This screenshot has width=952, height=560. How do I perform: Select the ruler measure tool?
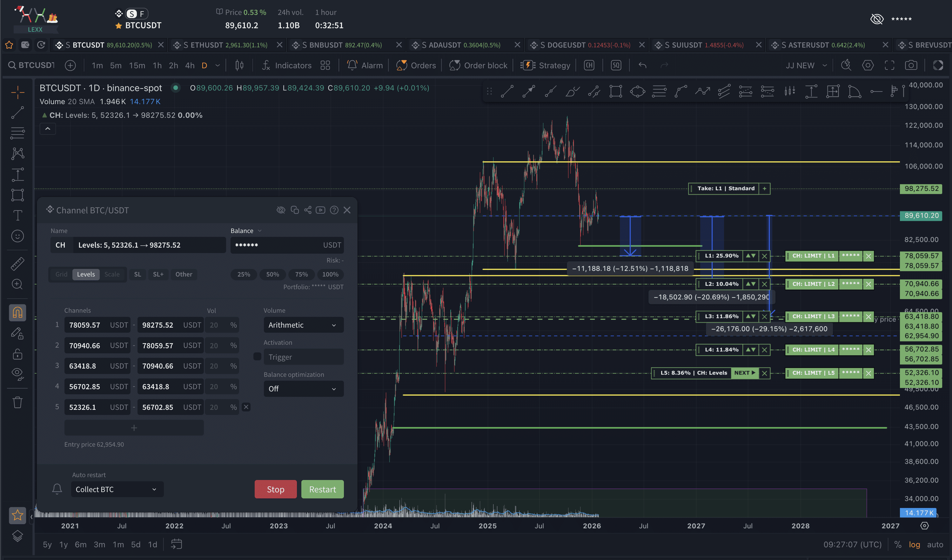(x=17, y=263)
